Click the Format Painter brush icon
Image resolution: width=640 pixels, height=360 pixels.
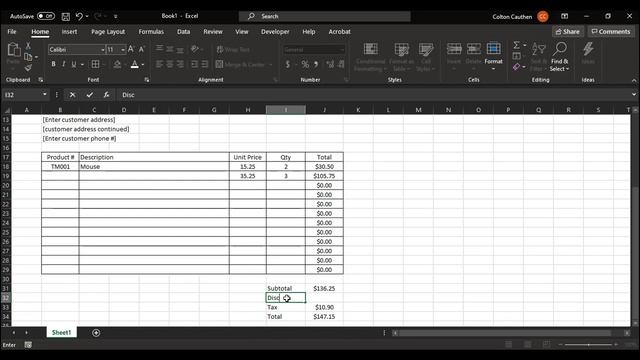pos(28,67)
